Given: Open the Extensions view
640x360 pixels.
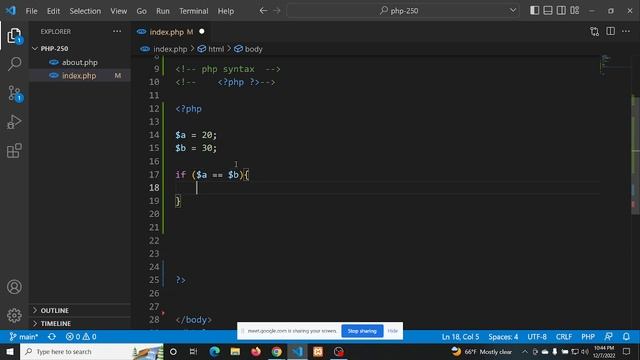Looking at the screenshot, I should click(14, 151).
